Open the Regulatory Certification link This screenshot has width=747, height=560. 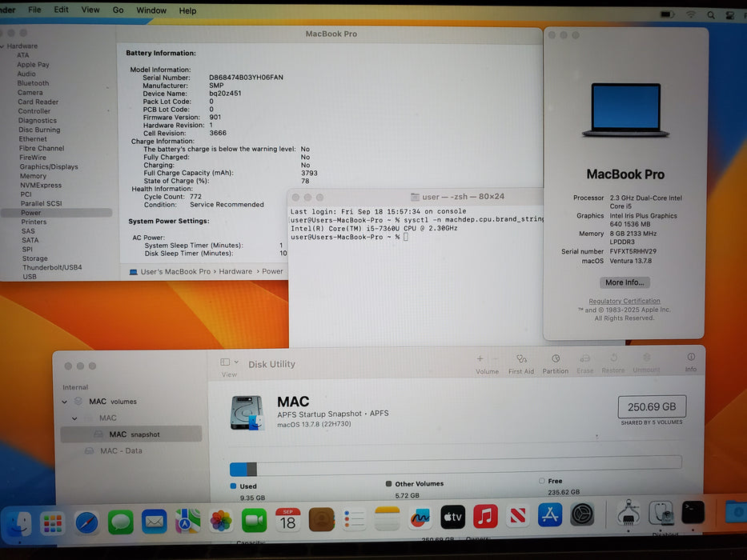click(625, 301)
